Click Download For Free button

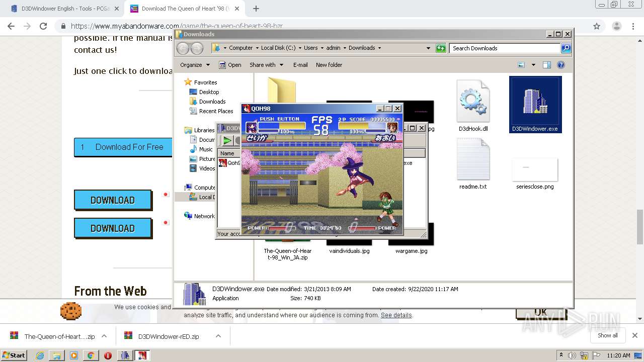click(123, 147)
